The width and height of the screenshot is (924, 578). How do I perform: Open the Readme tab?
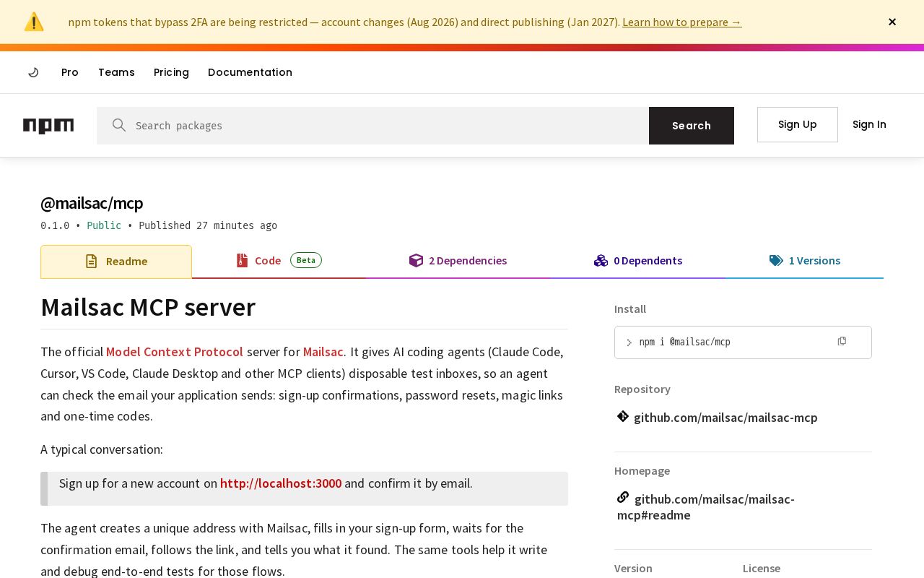click(116, 262)
